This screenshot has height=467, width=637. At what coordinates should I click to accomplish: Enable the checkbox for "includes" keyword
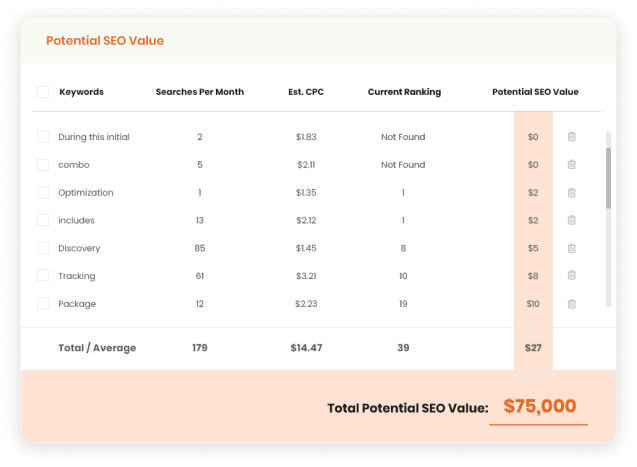click(43, 220)
